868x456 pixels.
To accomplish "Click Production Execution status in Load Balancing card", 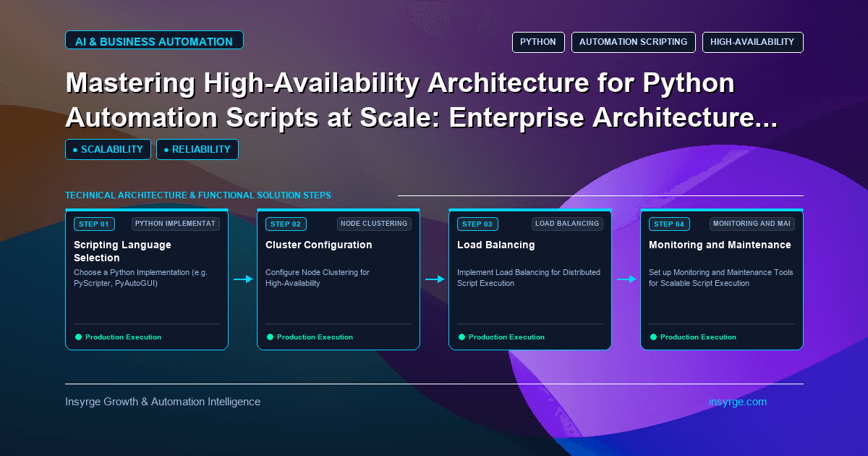I will click(x=501, y=337).
